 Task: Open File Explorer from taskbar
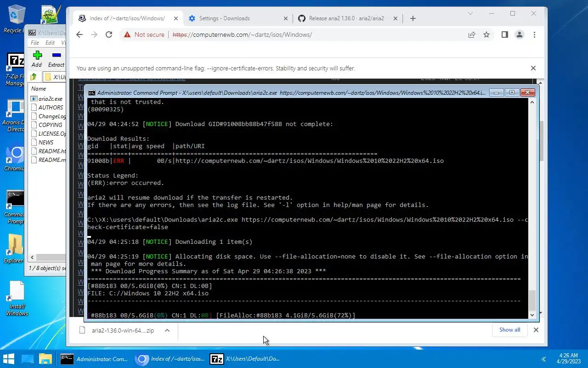[45, 359]
